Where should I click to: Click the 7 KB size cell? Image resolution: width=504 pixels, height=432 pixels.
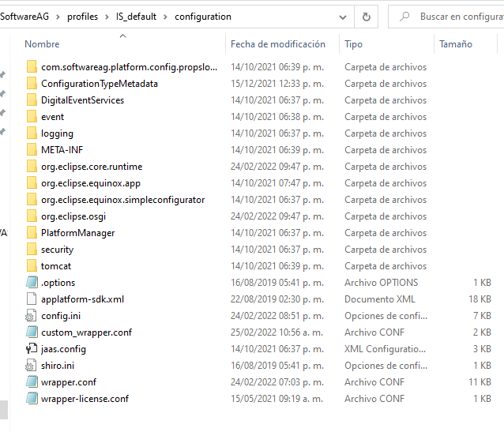tap(482, 316)
